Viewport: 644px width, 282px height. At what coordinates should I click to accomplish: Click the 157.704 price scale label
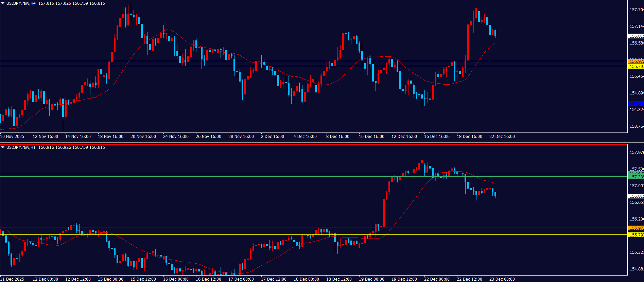[x=636, y=10]
